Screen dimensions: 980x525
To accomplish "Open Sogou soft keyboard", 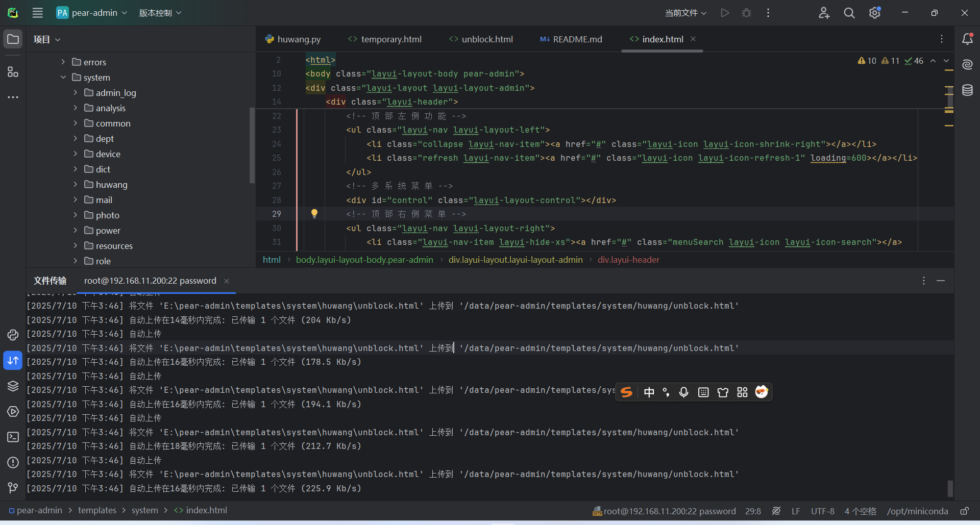I will click(703, 392).
